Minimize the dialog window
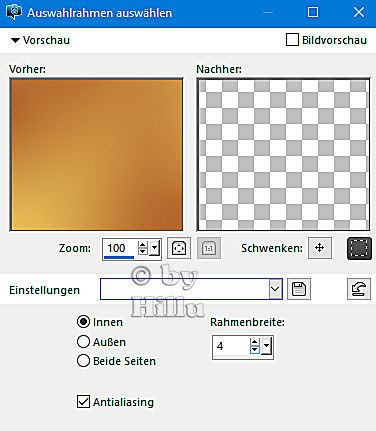376x431 pixels. pos(268,13)
